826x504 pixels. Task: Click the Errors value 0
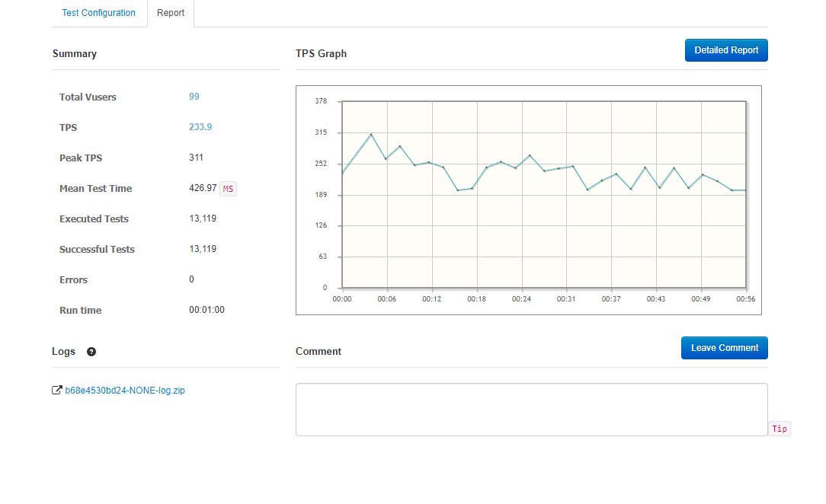(x=192, y=279)
